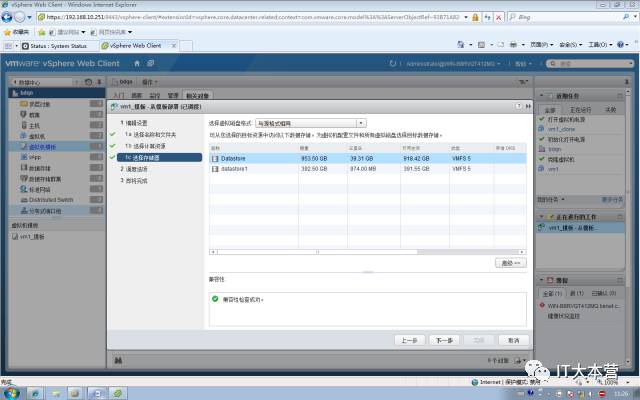The height and width of the screenshot is (400, 640).
Task: Show 已确认(0) alarms tab
Action: 604,293
